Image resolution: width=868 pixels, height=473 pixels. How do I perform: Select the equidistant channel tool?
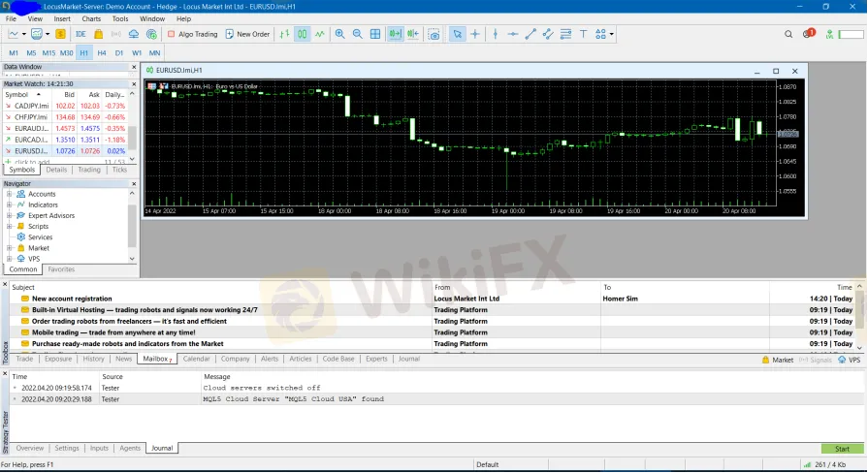[x=548, y=34]
